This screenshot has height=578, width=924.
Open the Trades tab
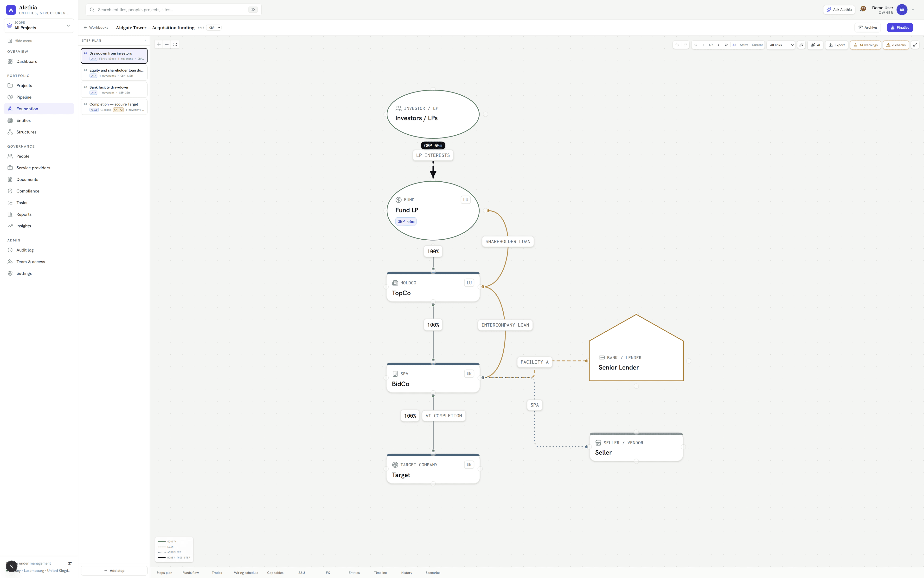tap(217, 573)
